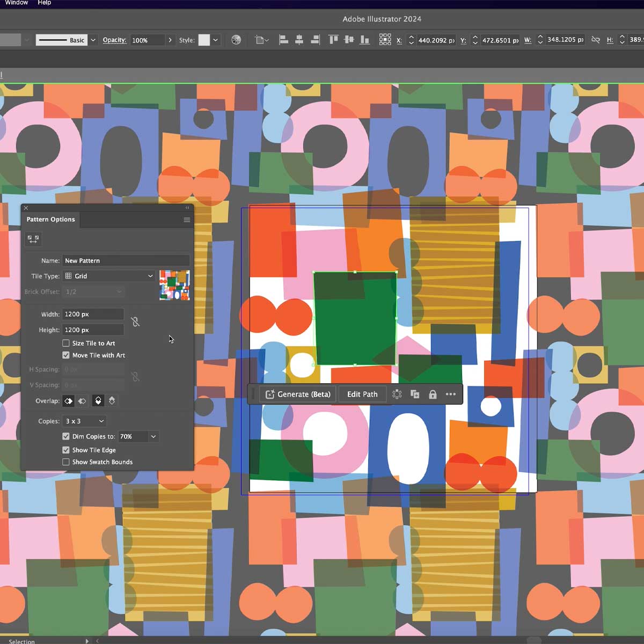The height and width of the screenshot is (644, 644).
Task: Click the selected green square shape on canvas
Action: point(355,318)
